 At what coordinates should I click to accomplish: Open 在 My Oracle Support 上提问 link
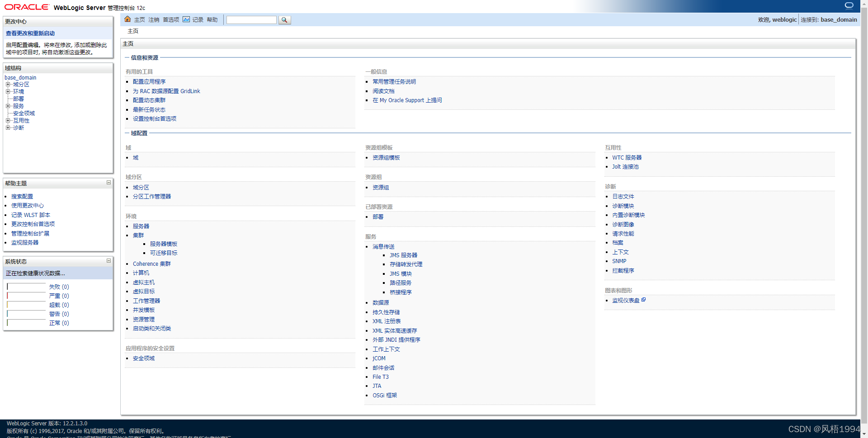[x=407, y=100]
